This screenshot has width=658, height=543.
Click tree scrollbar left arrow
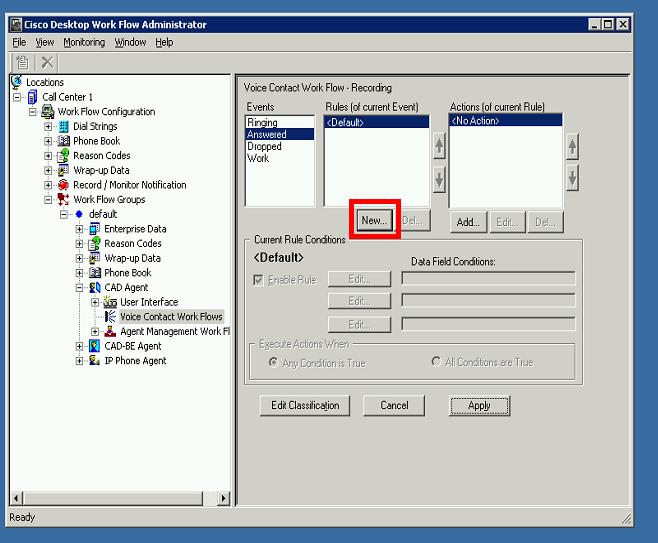[16, 499]
